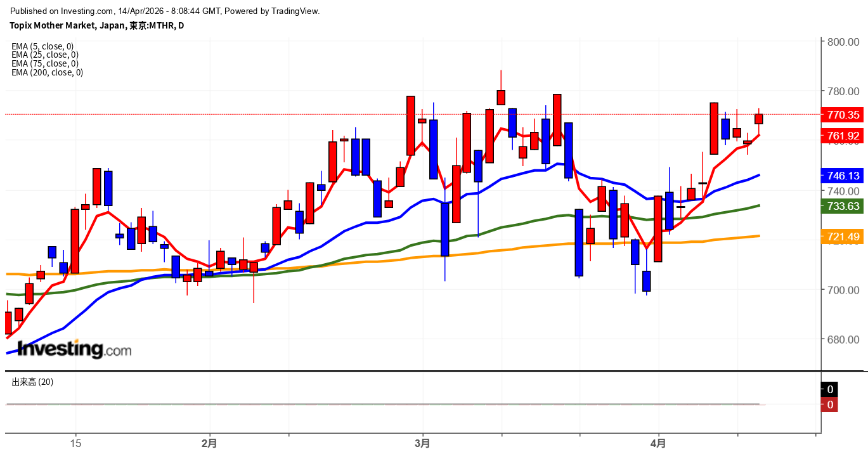Click the red 761.92 EMA value label
868x454 pixels.
843,136
